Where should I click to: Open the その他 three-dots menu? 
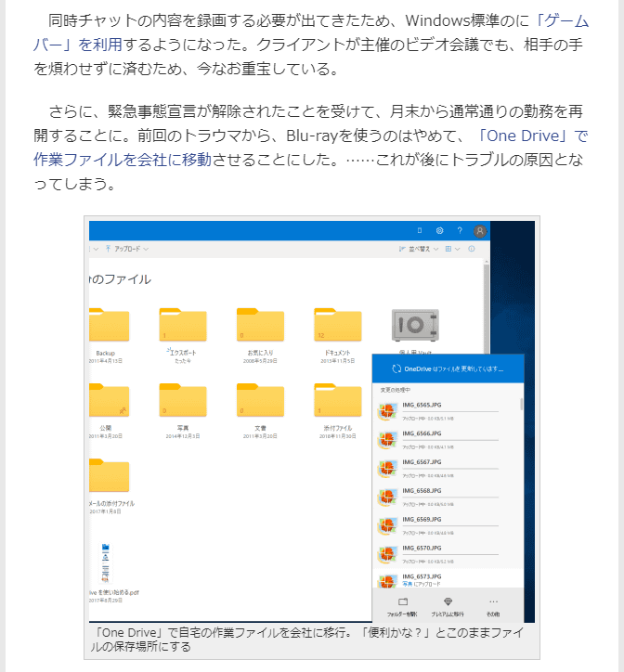coord(493,601)
